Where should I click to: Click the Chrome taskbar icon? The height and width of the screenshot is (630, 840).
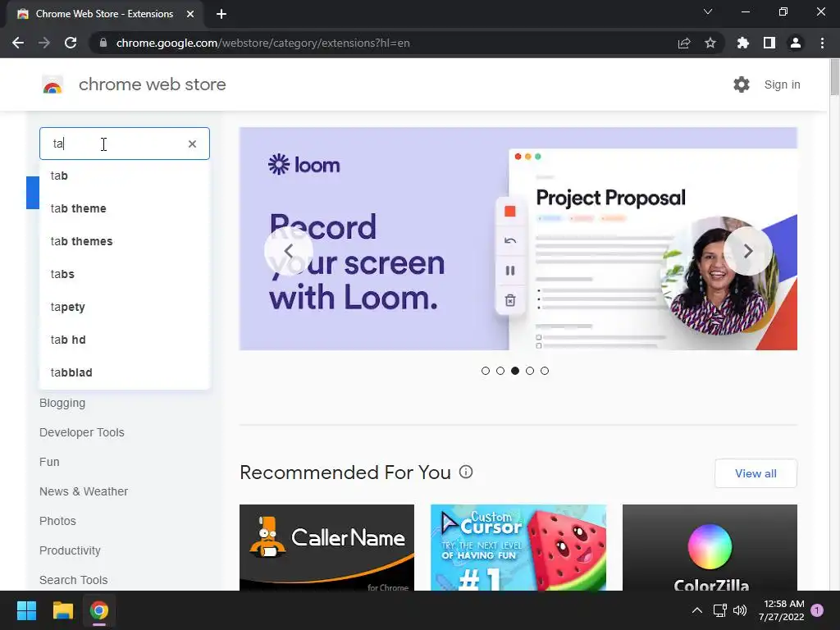click(x=99, y=610)
